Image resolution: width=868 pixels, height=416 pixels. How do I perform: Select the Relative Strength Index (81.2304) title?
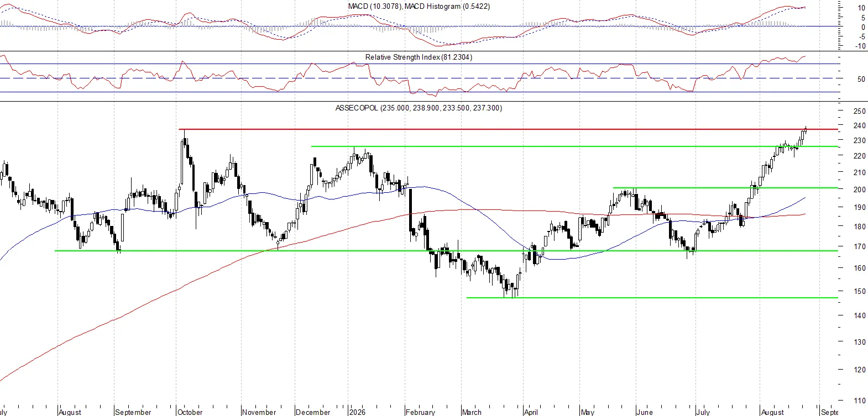[x=419, y=57]
